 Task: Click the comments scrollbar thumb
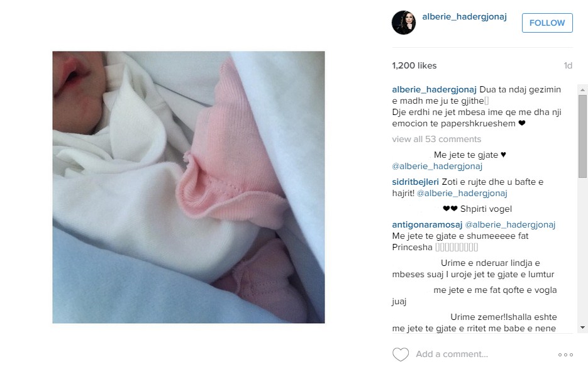tap(582, 136)
